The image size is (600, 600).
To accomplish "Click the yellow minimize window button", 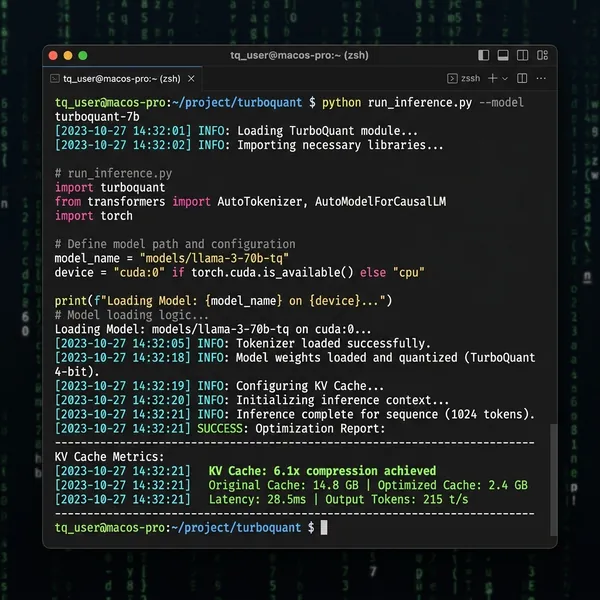I will pyautogui.click(x=68, y=56).
